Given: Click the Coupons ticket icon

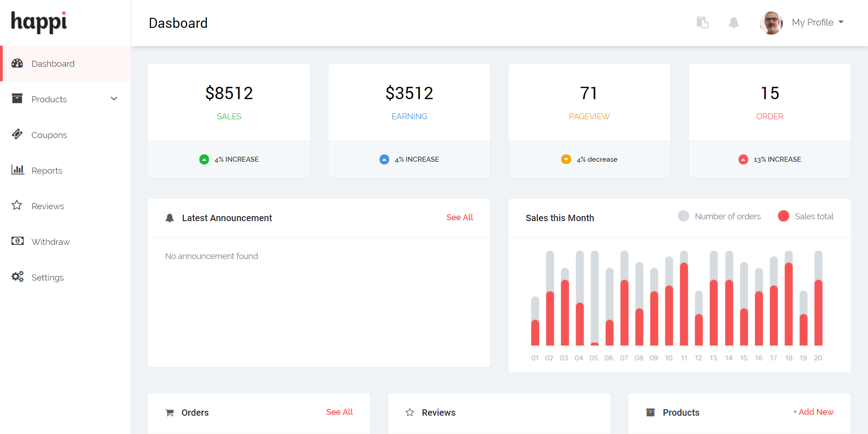Looking at the screenshot, I should click(17, 134).
